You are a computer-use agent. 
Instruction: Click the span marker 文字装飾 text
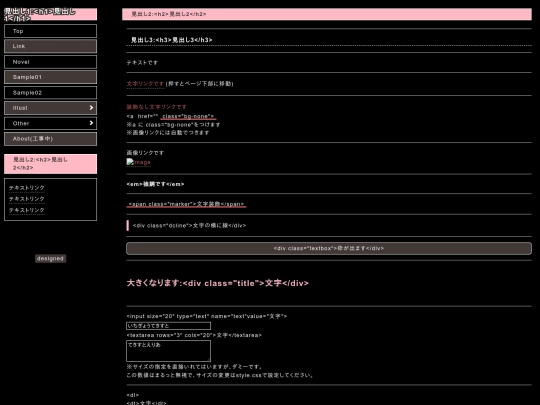point(186,204)
